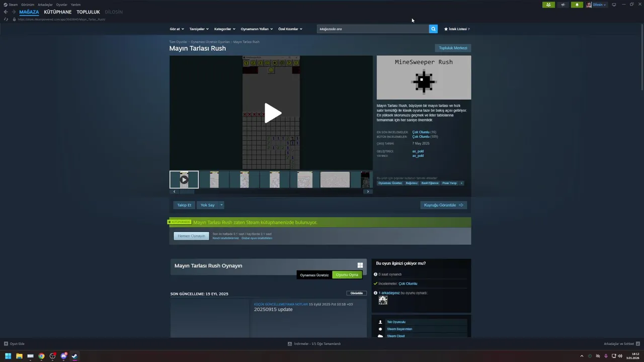Image resolution: width=644 pixels, height=362 pixels.
Task: Open the DİLOSİN profile tab
Action: click(114, 12)
